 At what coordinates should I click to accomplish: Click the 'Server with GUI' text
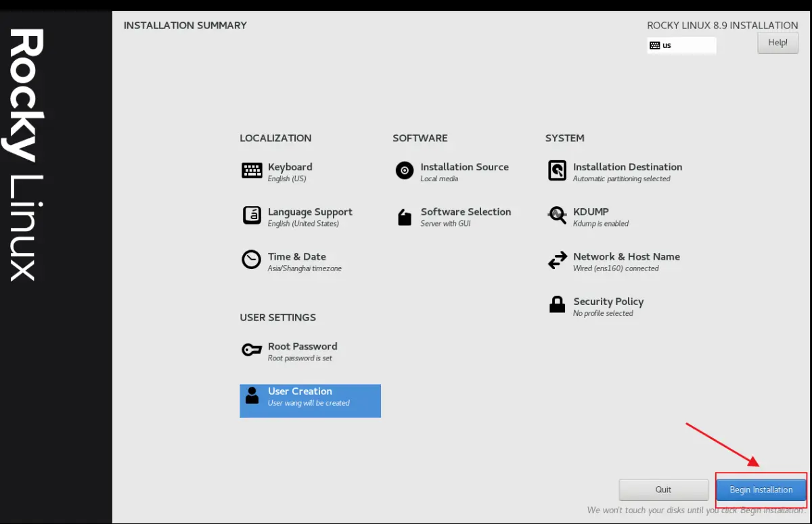tap(445, 224)
